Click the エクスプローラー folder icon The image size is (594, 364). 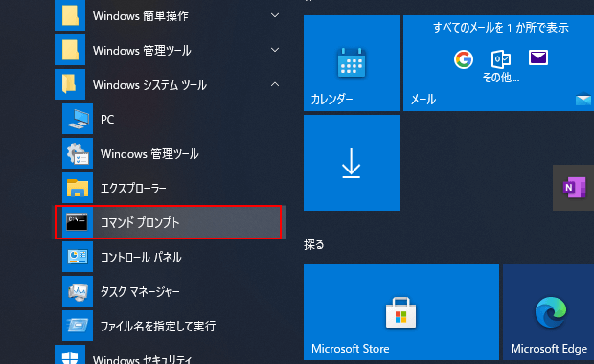tap(78, 188)
